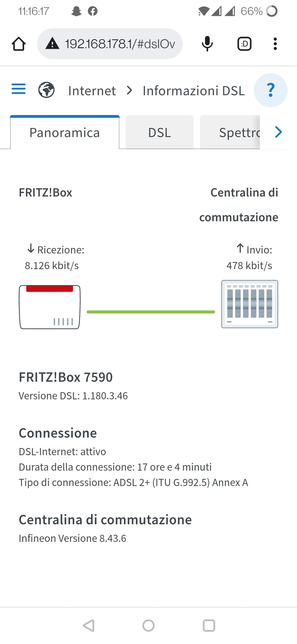The image size is (297, 644).
Task: Select the Panoramica tab
Action: point(65,133)
